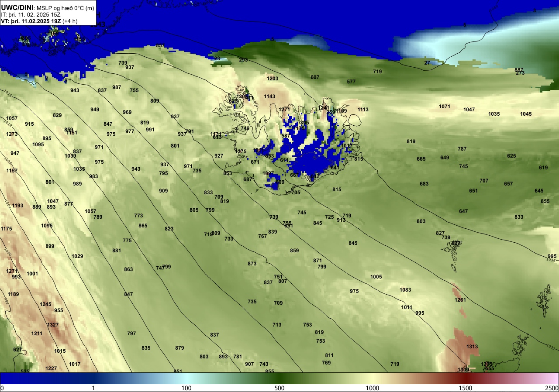Click the 1083 height value
The image size is (559, 392).
[x=405, y=290]
